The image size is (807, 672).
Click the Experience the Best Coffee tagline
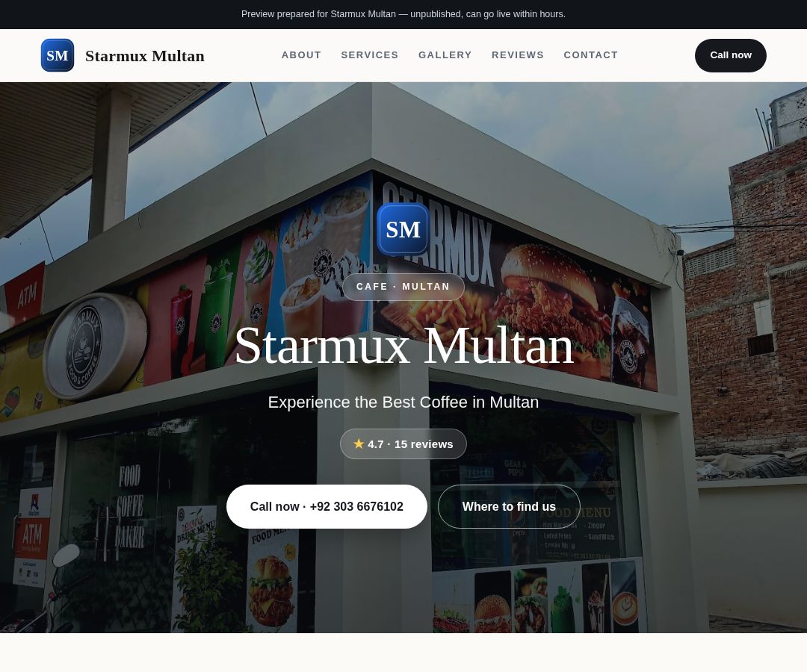pyautogui.click(x=403, y=402)
